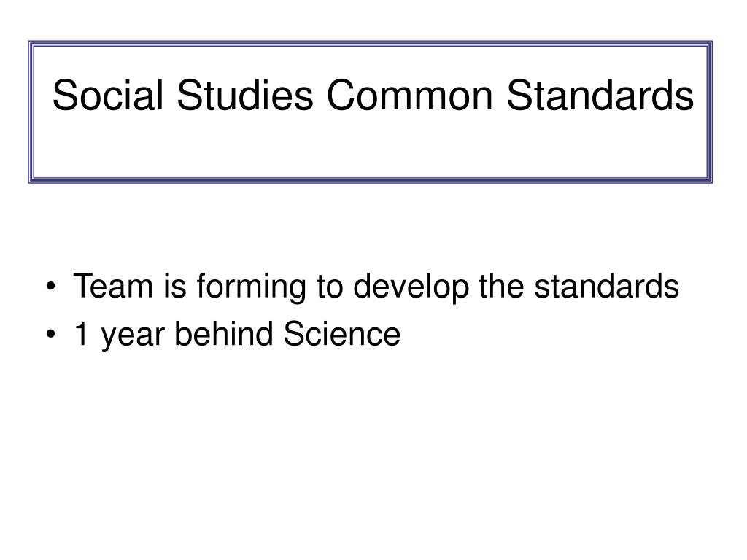Click the second bullet point marker

pyautogui.click(x=50, y=334)
